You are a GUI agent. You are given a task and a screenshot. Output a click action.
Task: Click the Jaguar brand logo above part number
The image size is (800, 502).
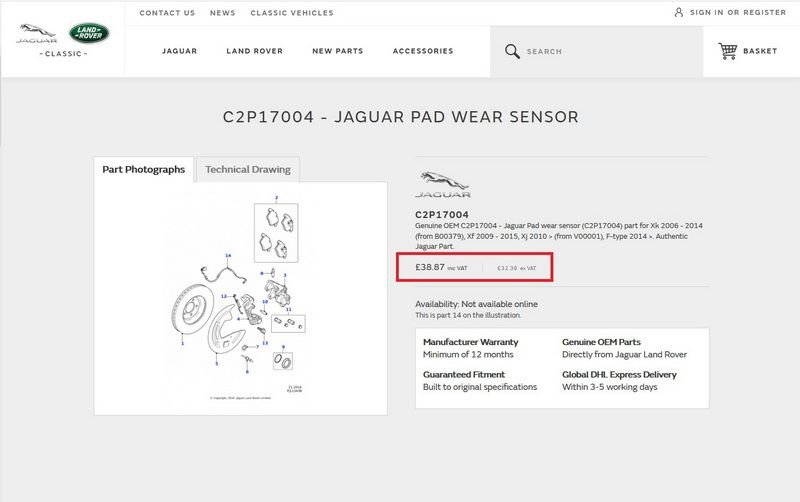tap(442, 185)
